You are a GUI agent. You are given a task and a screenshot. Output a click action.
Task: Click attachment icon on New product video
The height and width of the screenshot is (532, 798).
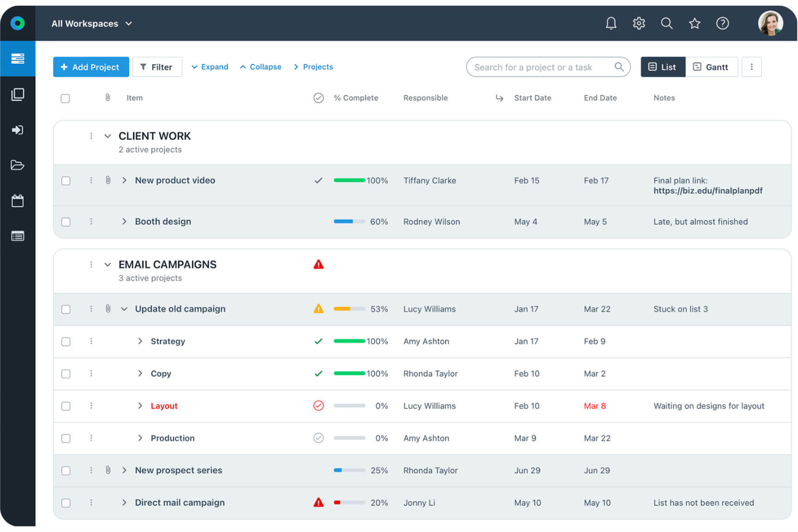(x=108, y=180)
